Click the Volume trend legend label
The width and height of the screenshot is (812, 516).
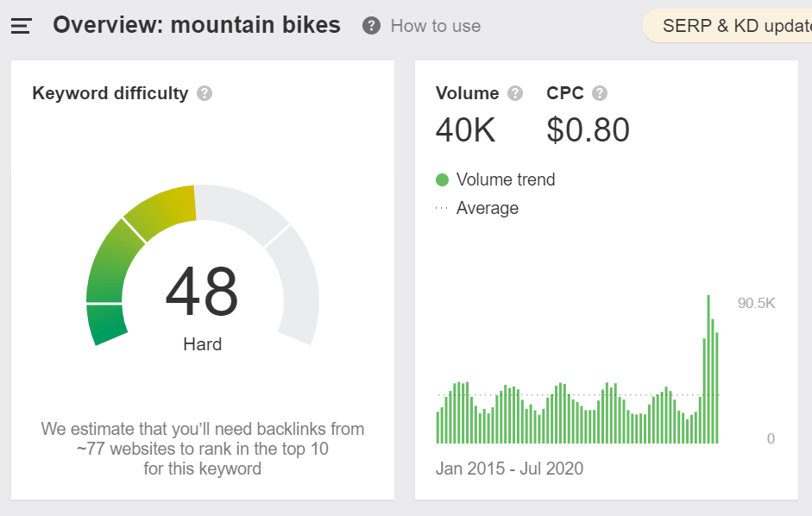506,180
